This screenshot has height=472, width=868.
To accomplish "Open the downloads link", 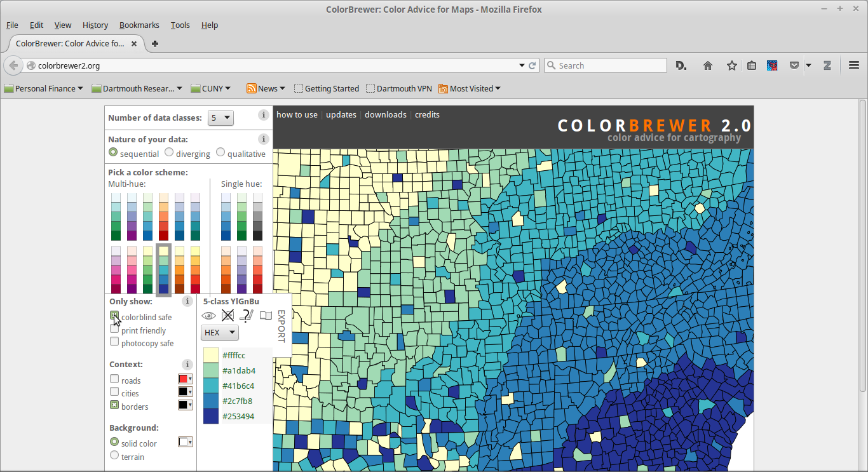I will pos(386,115).
